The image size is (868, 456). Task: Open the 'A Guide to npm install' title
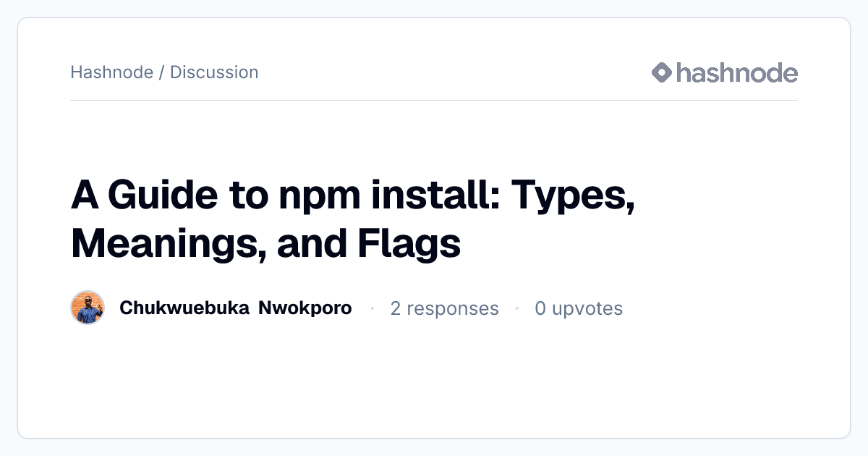353,220
